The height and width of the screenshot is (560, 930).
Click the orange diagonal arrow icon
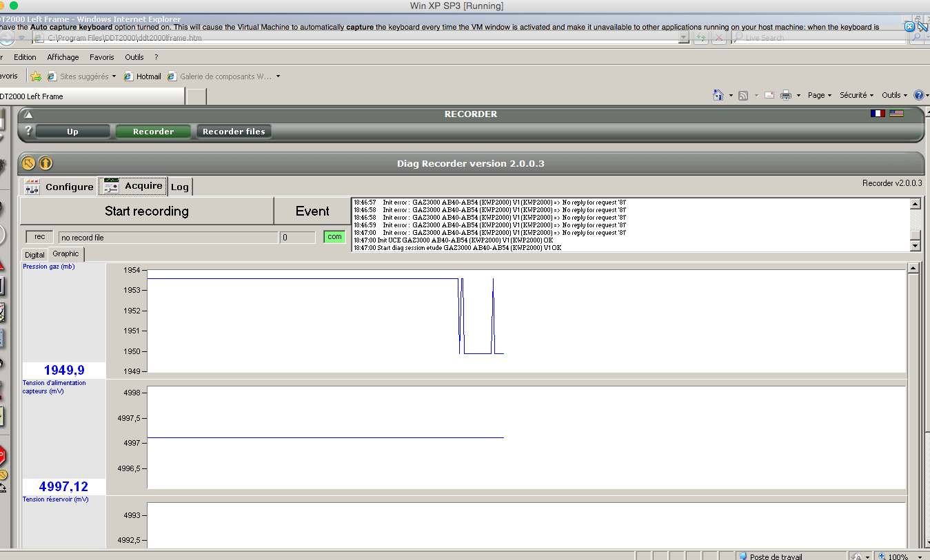tap(28, 163)
